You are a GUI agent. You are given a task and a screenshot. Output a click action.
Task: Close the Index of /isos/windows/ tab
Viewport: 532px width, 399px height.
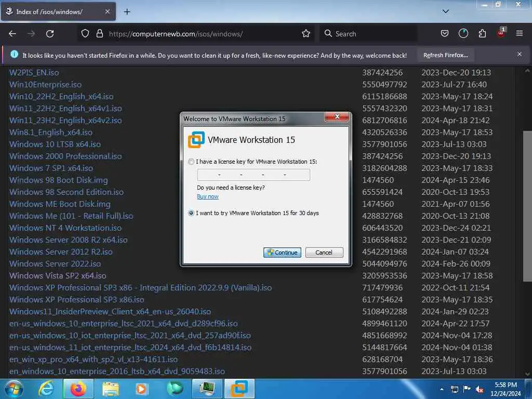point(107,11)
